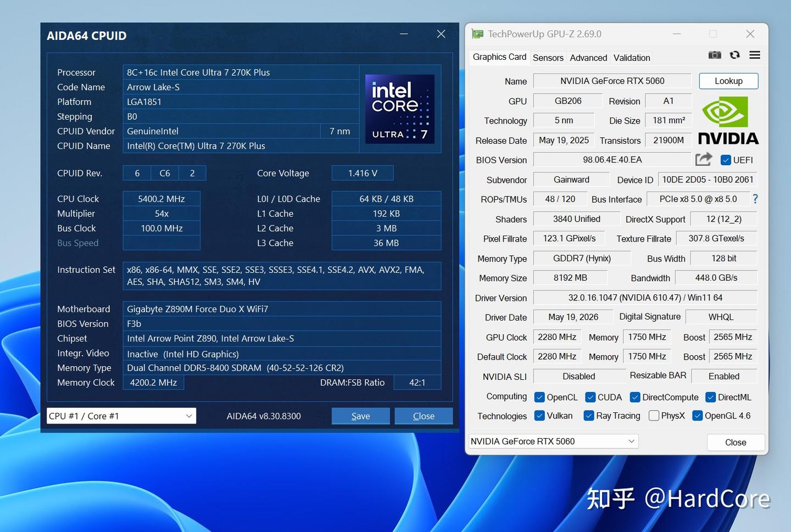Minimize the GPU-Z window
Viewport: 791px width, 532px height.
tap(677, 34)
